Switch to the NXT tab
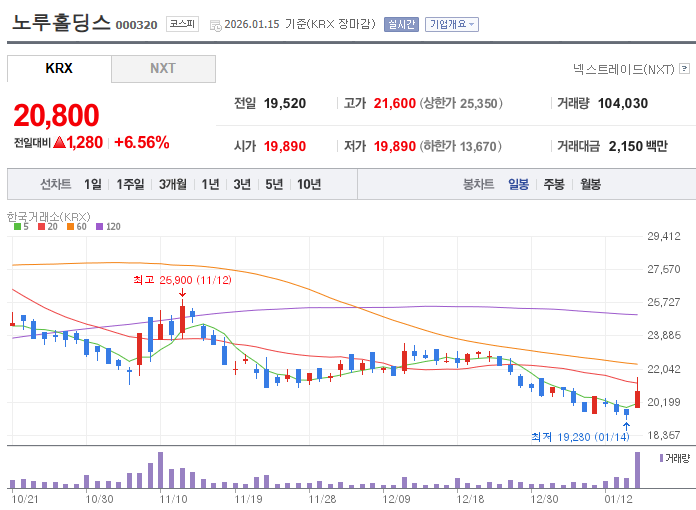 click(x=163, y=68)
